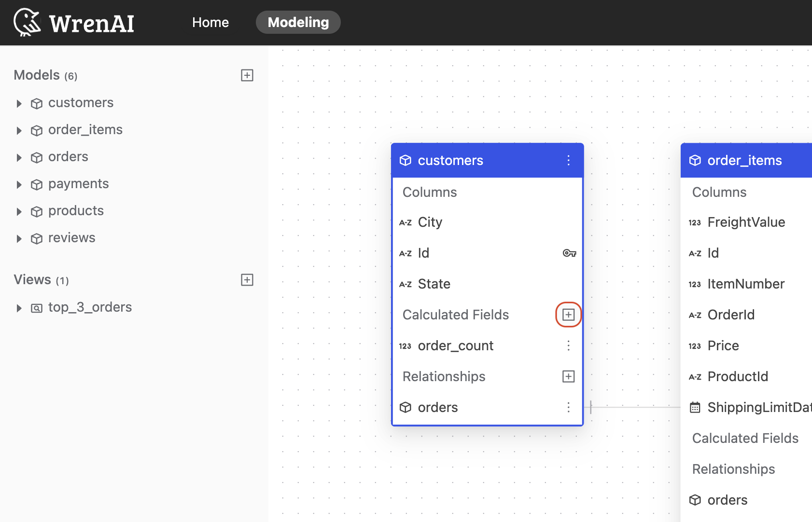Expand the orders model tree arrow

click(19, 157)
